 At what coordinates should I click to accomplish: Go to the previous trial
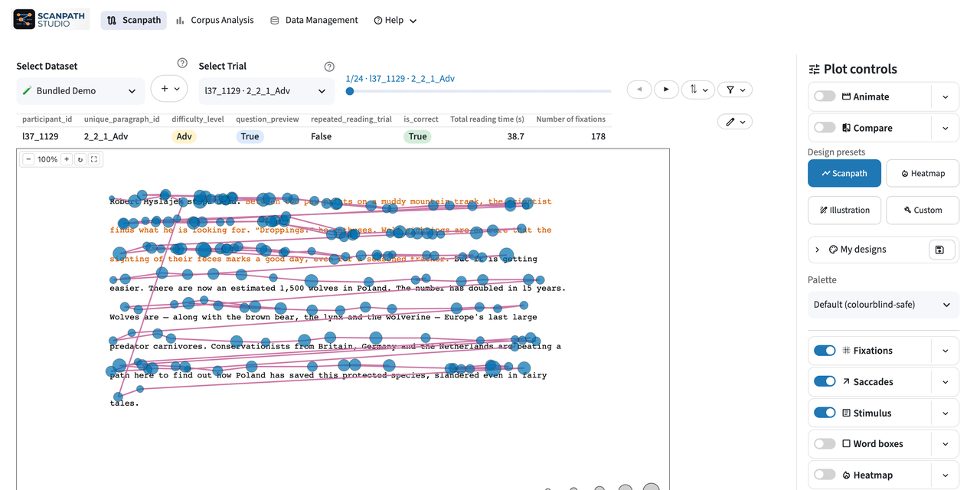(639, 90)
